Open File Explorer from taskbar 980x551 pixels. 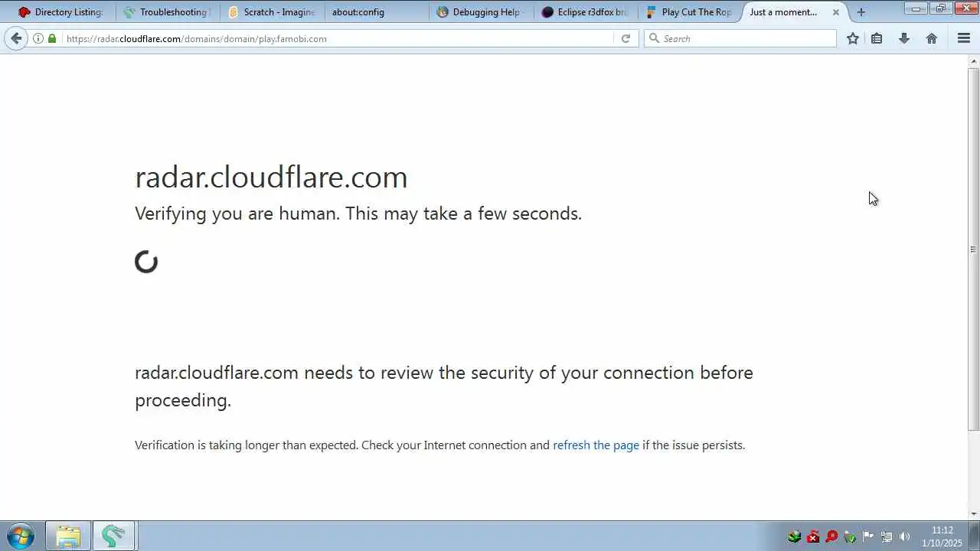tap(68, 536)
